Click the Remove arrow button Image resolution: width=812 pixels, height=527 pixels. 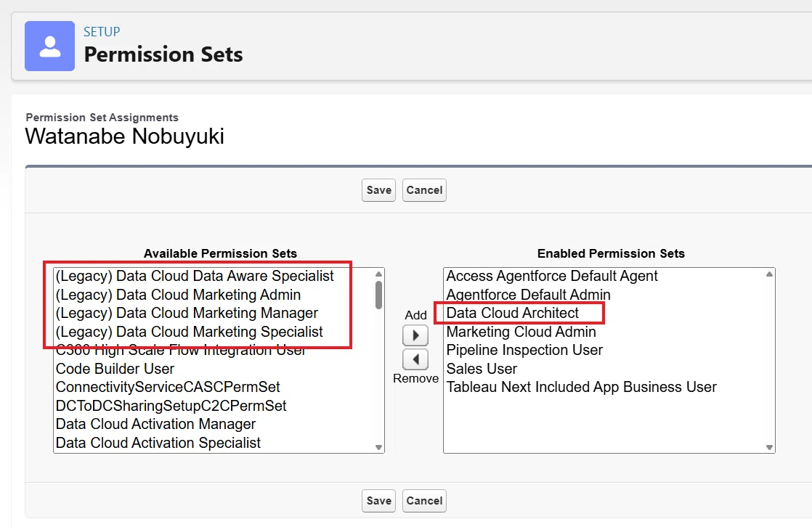pos(415,359)
